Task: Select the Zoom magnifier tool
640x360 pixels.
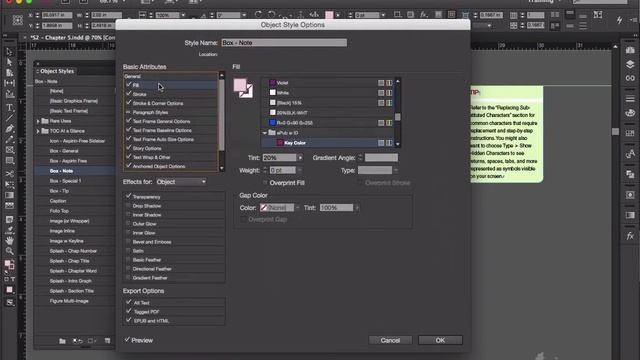Action: coord(9,251)
